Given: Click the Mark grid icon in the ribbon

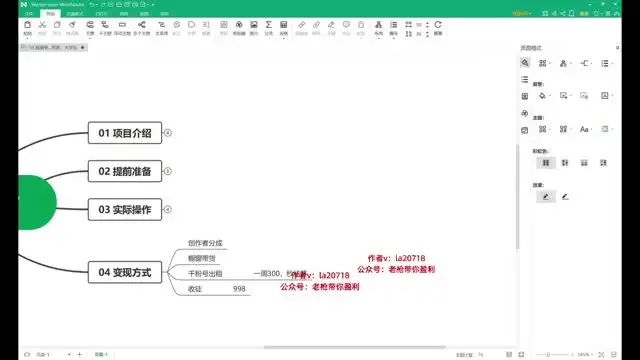Looking at the screenshot, I should [x=224, y=25].
